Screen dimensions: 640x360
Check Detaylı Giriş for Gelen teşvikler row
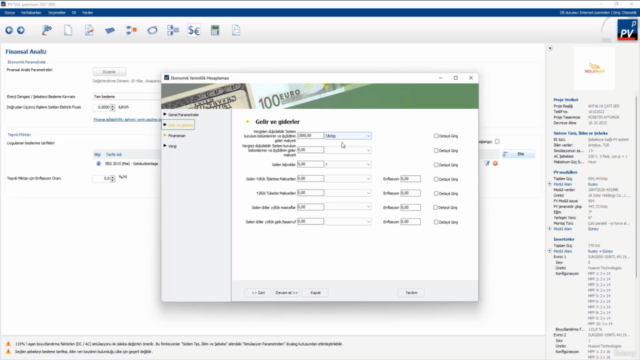[436, 165]
